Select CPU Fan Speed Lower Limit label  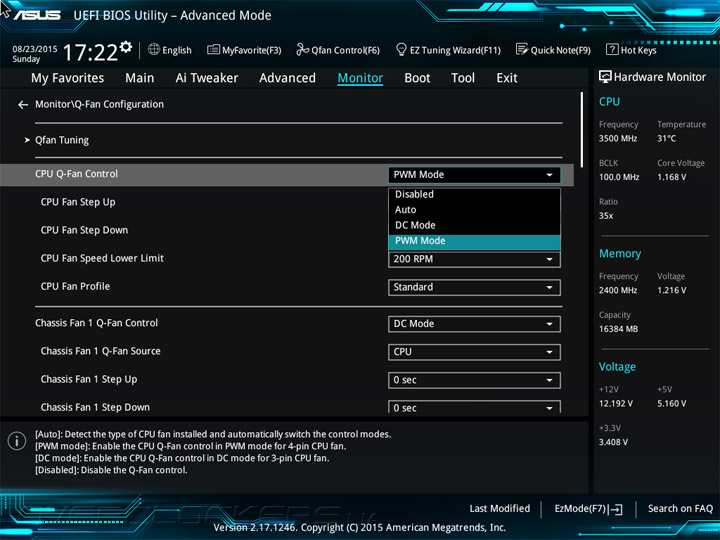(x=102, y=259)
